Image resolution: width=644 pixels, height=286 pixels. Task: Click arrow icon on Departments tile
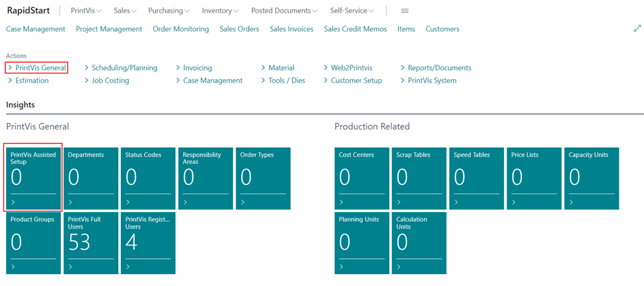point(71,202)
